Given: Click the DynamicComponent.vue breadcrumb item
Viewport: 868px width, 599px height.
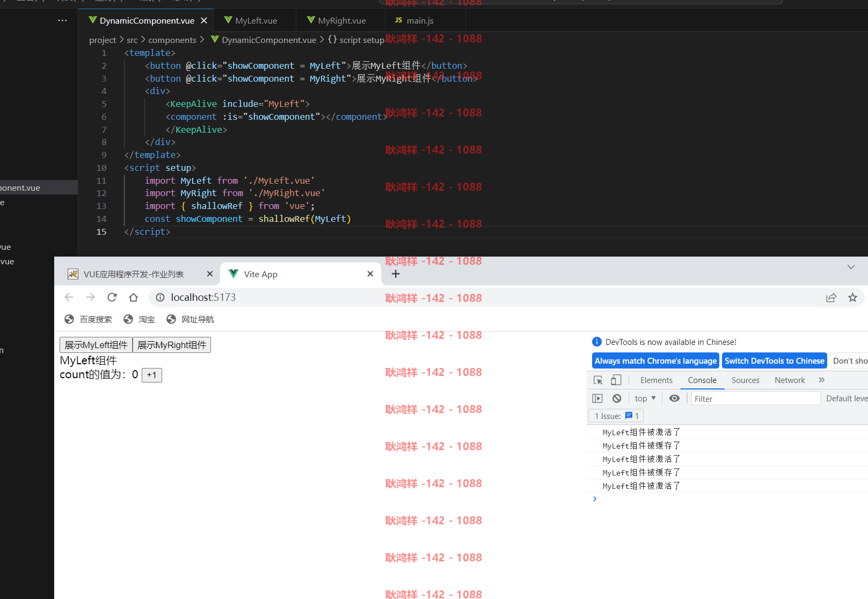Looking at the screenshot, I should (x=264, y=40).
